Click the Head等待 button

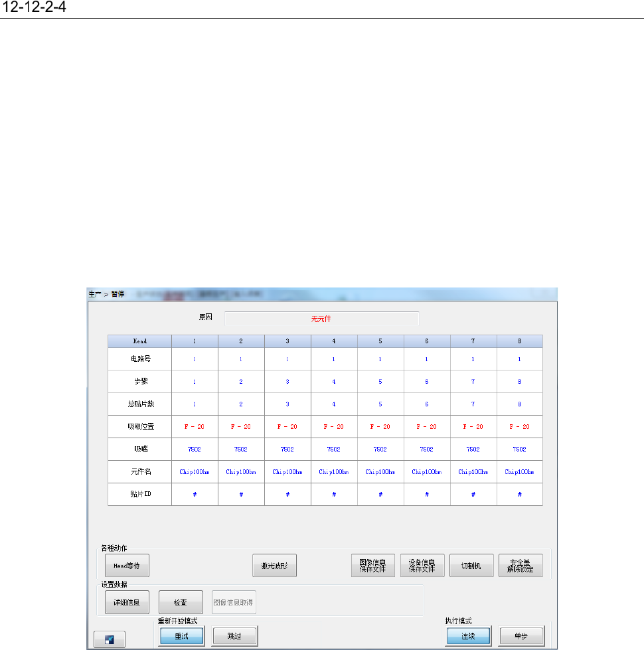(127, 566)
